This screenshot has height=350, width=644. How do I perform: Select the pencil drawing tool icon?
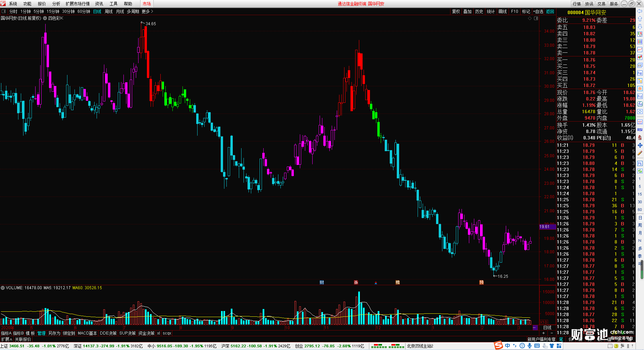coord(640,153)
